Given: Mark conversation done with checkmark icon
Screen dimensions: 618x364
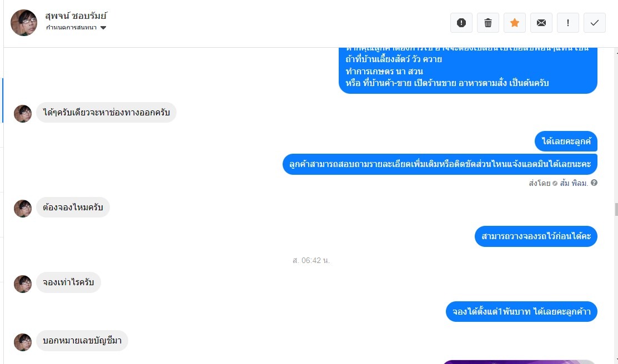Looking at the screenshot, I should click(594, 23).
